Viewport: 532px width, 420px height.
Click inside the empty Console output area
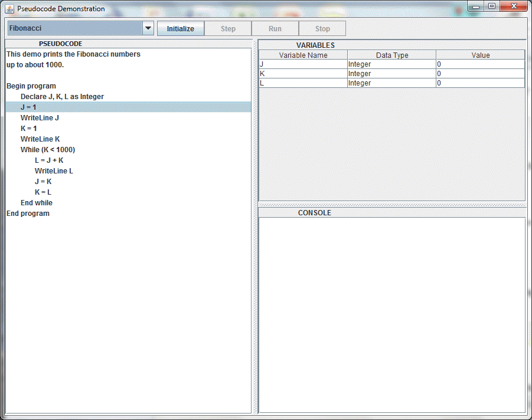tap(391, 313)
